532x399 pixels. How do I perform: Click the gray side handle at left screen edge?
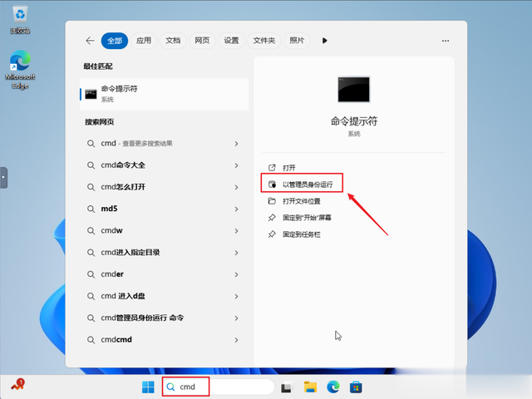point(3,177)
